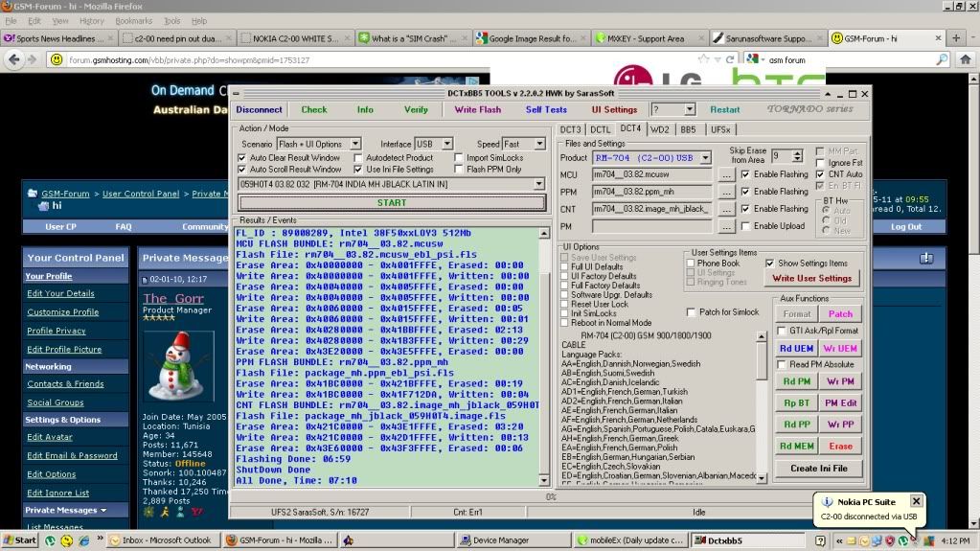Screen dimensions: 980x551
Task: Expand product code 059H0T4 dropdown
Action: [538, 184]
